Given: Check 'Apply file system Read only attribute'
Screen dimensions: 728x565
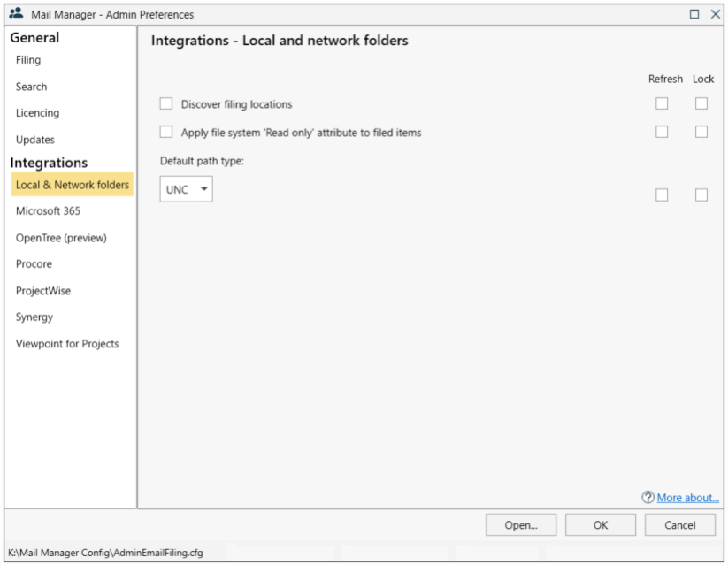Looking at the screenshot, I should pyautogui.click(x=165, y=131).
